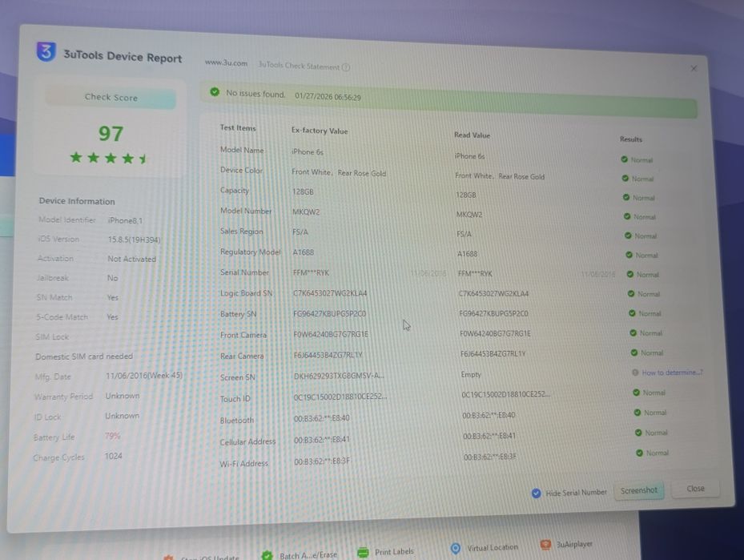The image size is (744, 560).
Task: Click the Normal check icon for Touch ID
Action: pyautogui.click(x=637, y=393)
